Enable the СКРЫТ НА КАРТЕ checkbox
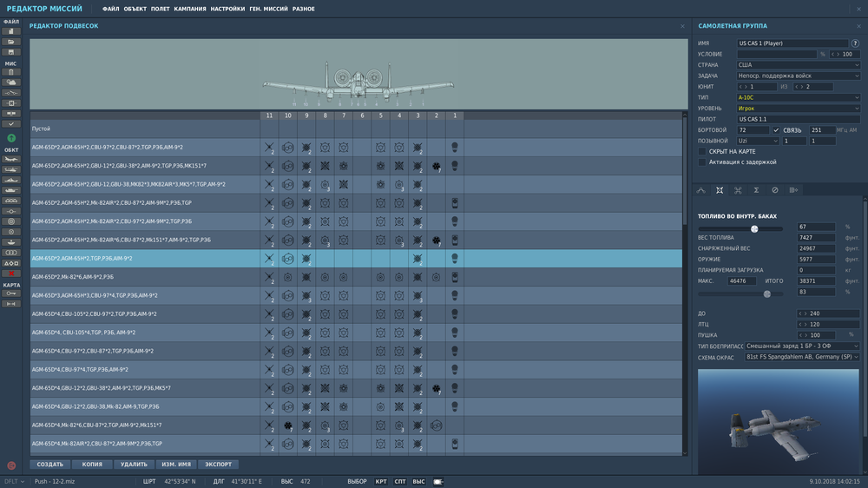This screenshot has width=868, height=488. (702, 151)
